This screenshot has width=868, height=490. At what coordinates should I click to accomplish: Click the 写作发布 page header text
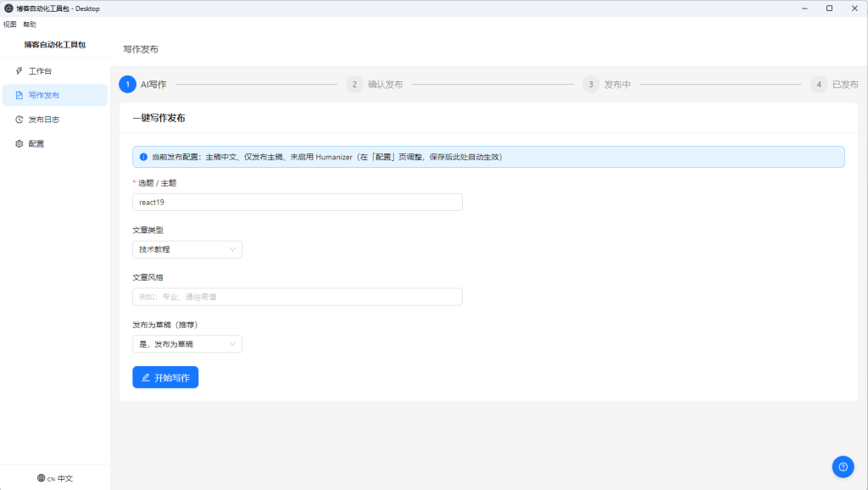click(141, 49)
